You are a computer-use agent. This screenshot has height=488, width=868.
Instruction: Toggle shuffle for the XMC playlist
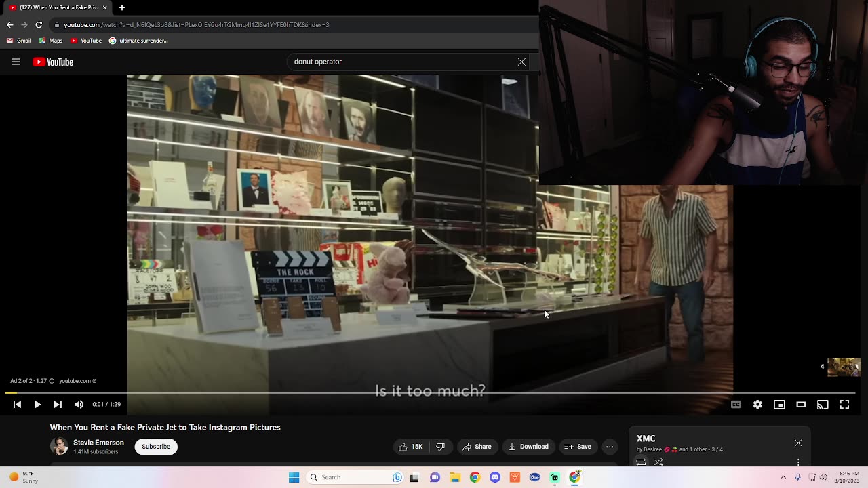pos(658,462)
